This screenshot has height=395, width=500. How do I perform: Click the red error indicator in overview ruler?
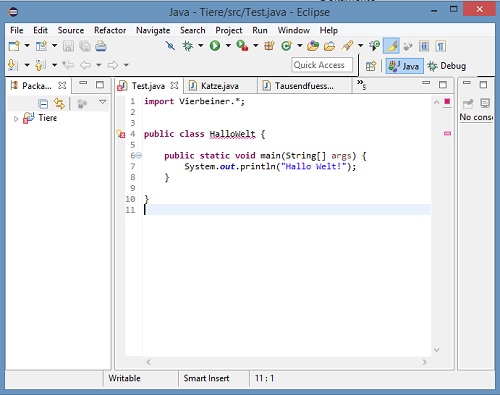pos(447,102)
